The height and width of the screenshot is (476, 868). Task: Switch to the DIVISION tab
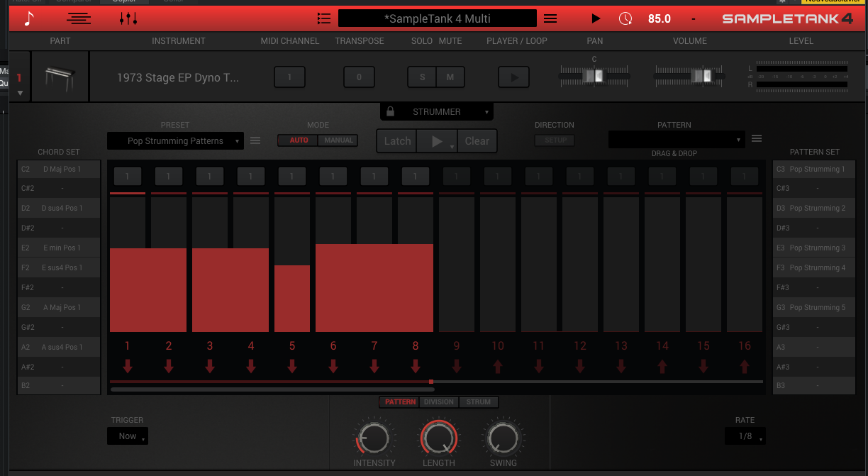439,402
